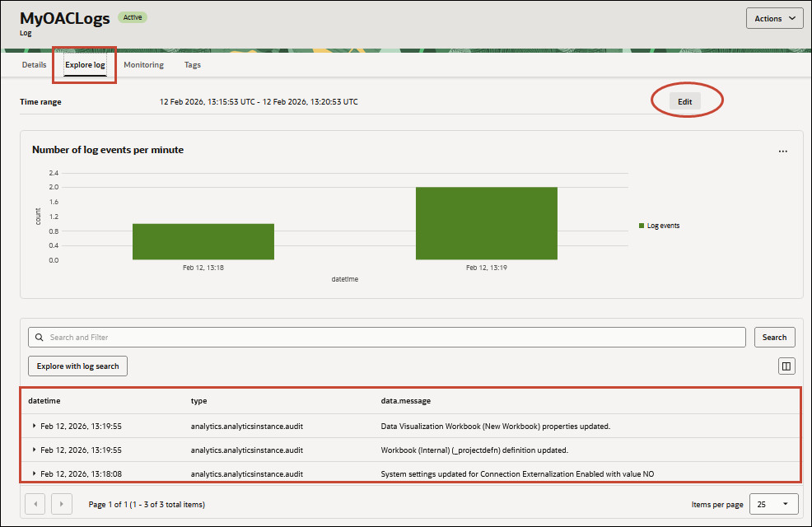Click the magnifier icon in the Search and Filter bar
The image size is (812, 527).
click(x=39, y=337)
